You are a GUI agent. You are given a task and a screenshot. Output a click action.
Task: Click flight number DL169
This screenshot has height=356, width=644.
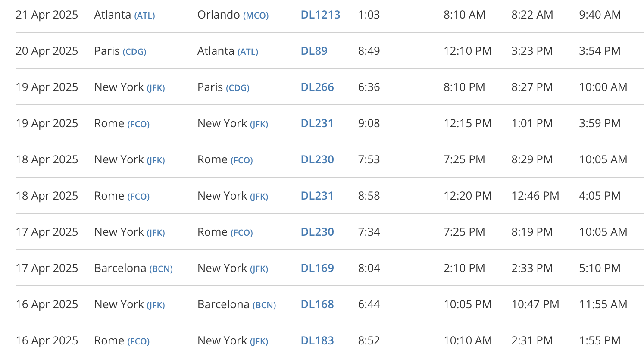tap(317, 268)
